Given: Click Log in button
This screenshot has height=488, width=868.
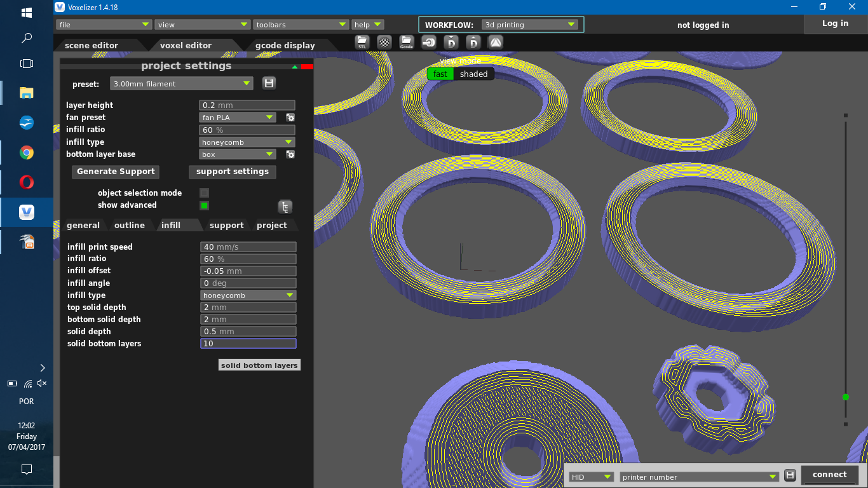Looking at the screenshot, I should coord(835,24).
